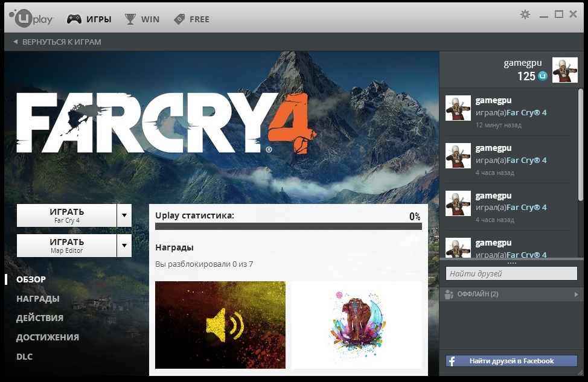
Task: Select DLC in the side menu
Action: coord(24,357)
